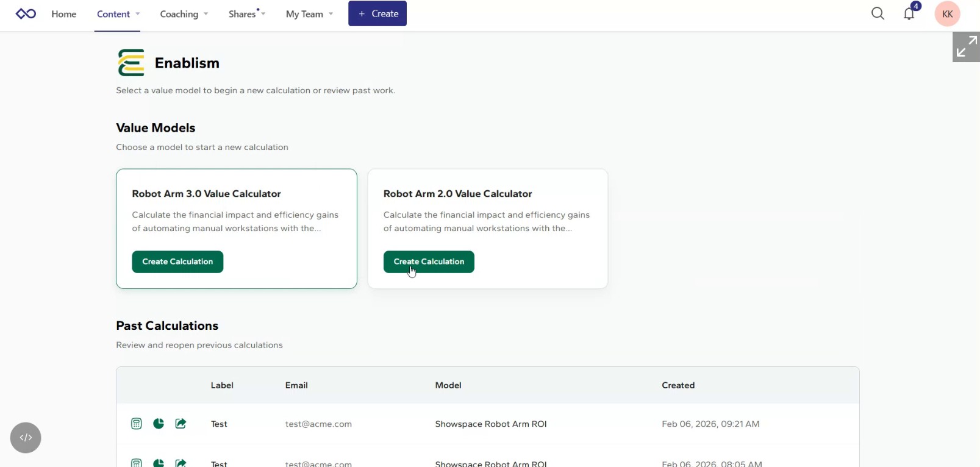The height and width of the screenshot is (467, 980).
Task: Go to the Home tab
Action: pyautogui.click(x=64, y=14)
